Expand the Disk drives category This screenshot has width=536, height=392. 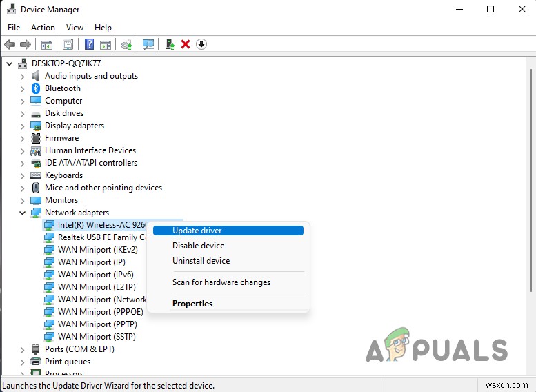[x=23, y=114]
